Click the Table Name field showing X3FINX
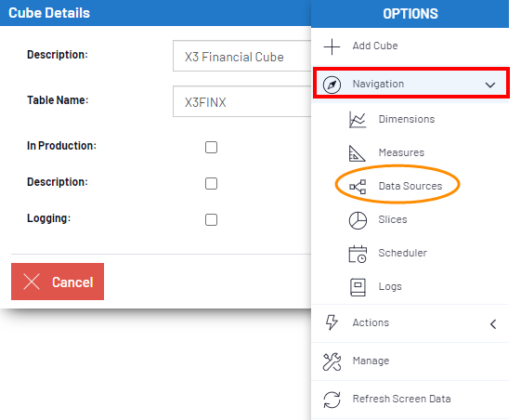This screenshot has width=521, height=420. [241, 101]
